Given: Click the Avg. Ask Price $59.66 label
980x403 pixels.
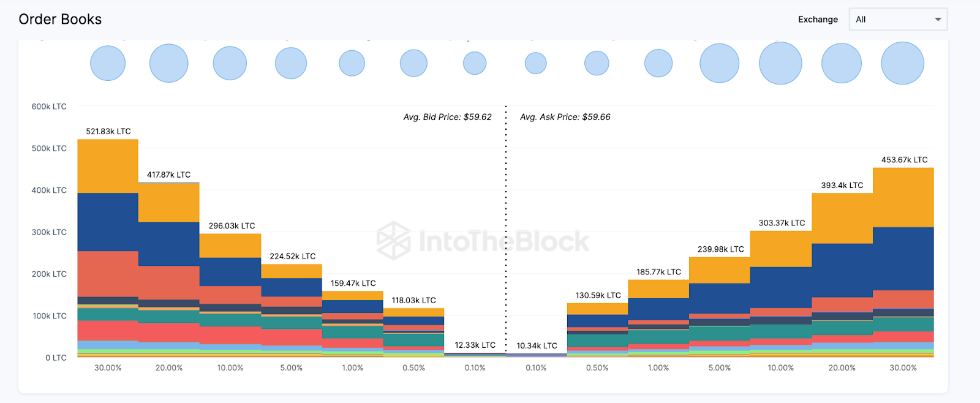Looking at the screenshot, I should click(x=565, y=117).
